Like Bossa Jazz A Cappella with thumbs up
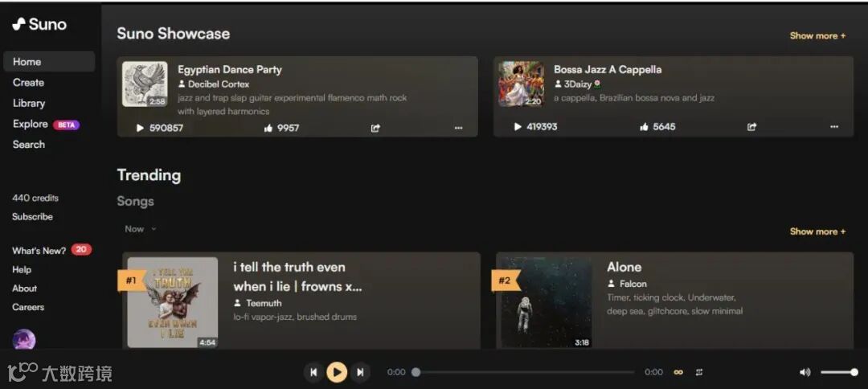 (645, 127)
